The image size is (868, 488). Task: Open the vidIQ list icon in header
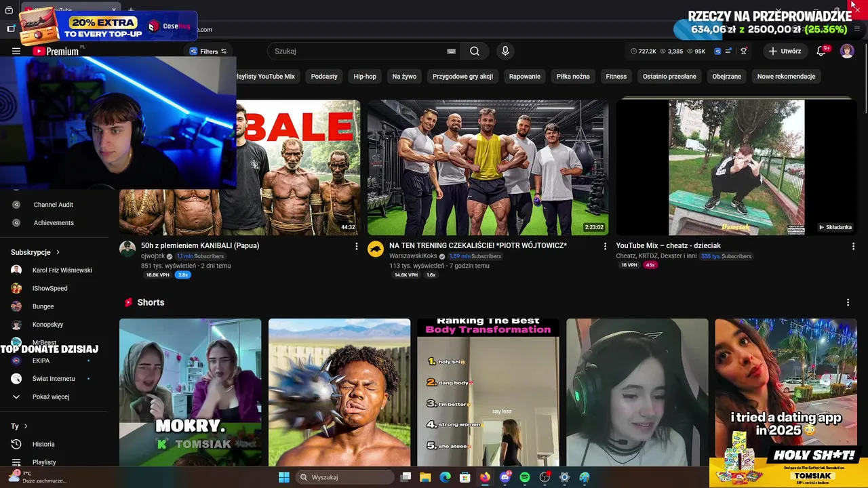pos(729,51)
